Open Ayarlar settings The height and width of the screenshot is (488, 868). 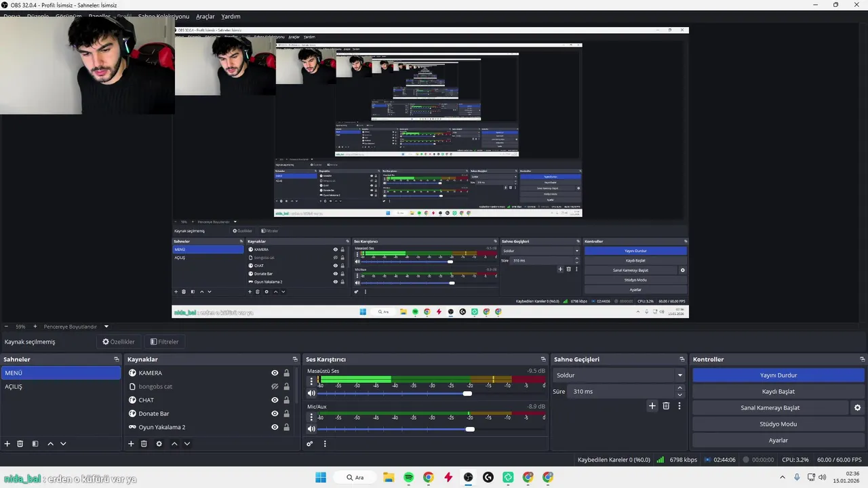[x=778, y=441]
